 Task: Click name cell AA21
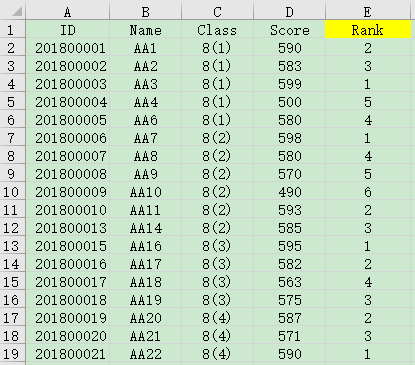[x=146, y=336]
